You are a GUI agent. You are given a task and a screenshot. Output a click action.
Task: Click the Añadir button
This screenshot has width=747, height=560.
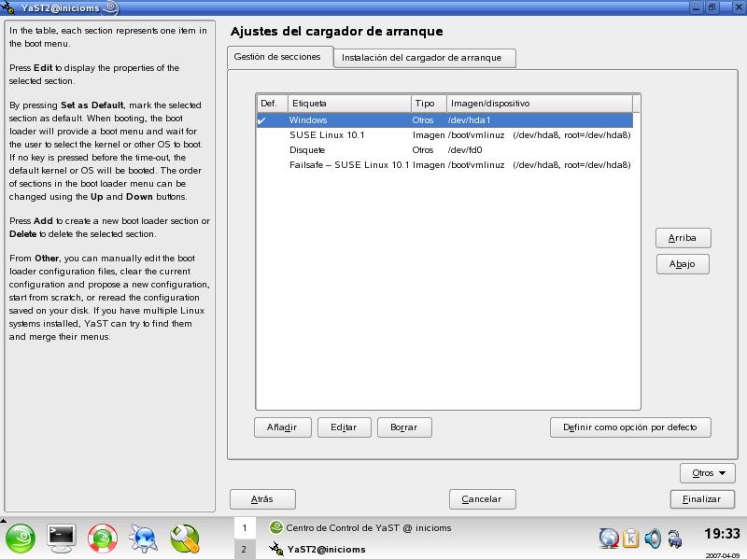click(282, 427)
